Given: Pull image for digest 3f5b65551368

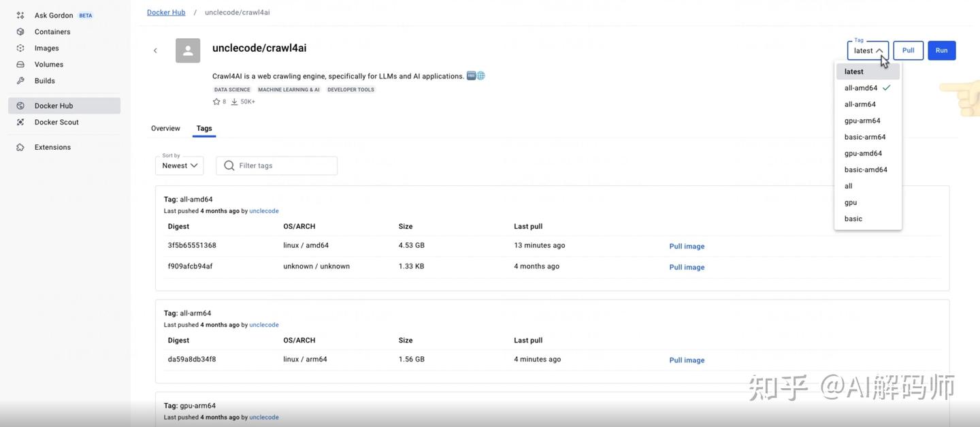Looking at the screenshot, I should (x=687, y=247).
